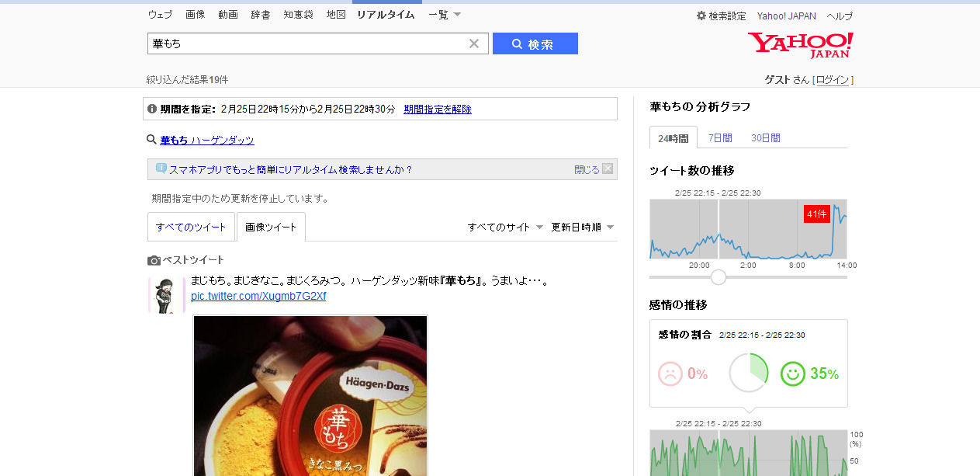
Task: Switch to 画像 search
Action: click(x=196, y=14)
